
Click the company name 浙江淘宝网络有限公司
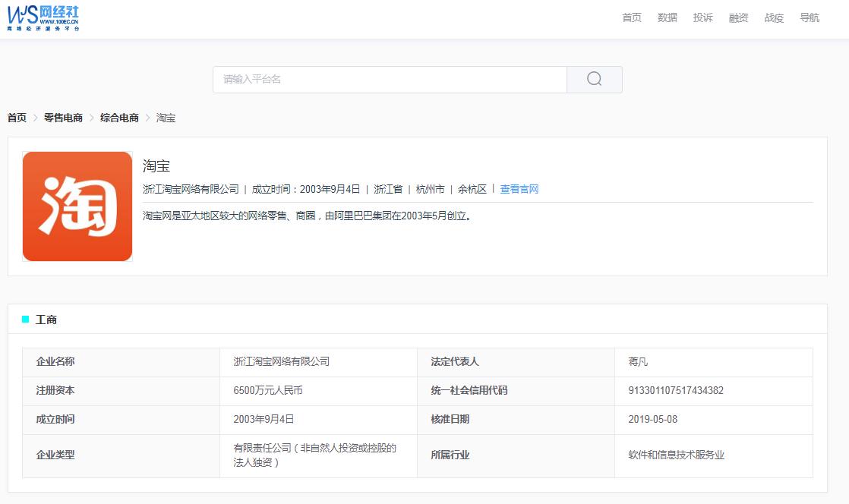[281, 361]
